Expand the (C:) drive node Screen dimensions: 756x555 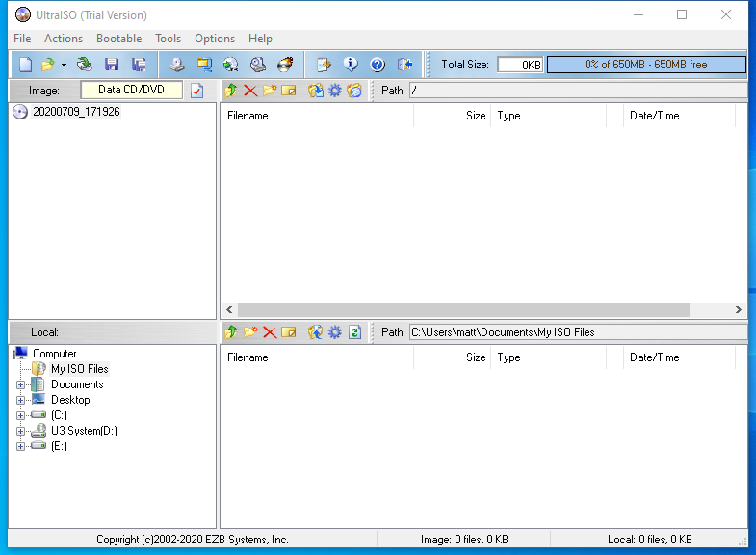point(20,415)
